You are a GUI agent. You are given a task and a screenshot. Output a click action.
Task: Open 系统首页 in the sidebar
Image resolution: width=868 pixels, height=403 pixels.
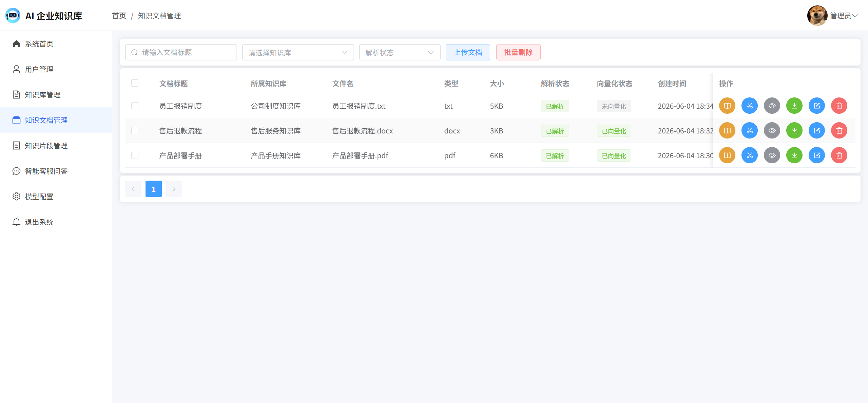point(56,44)
